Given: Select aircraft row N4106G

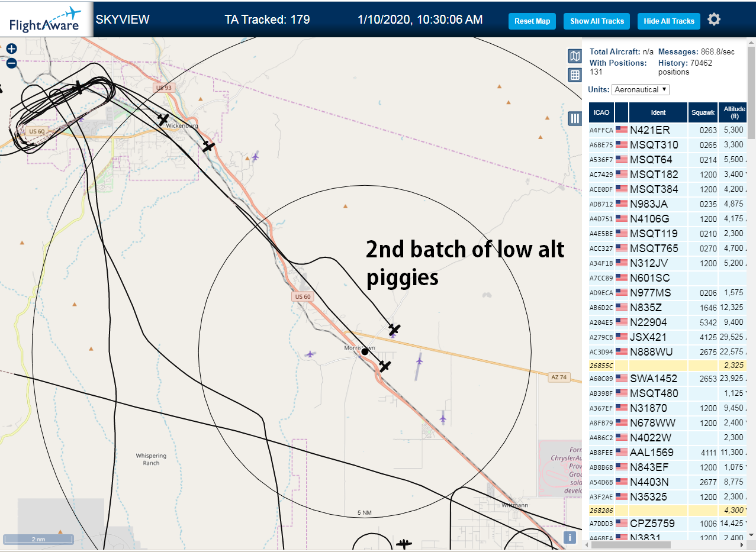Looking at the screenshot, I should [x=668, y=219].
